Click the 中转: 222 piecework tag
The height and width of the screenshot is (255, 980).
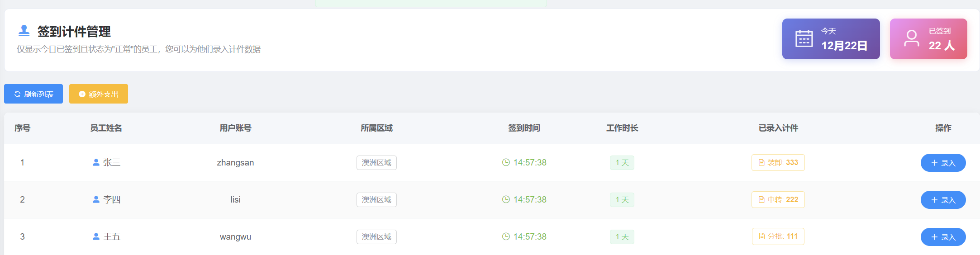[778, 199]
